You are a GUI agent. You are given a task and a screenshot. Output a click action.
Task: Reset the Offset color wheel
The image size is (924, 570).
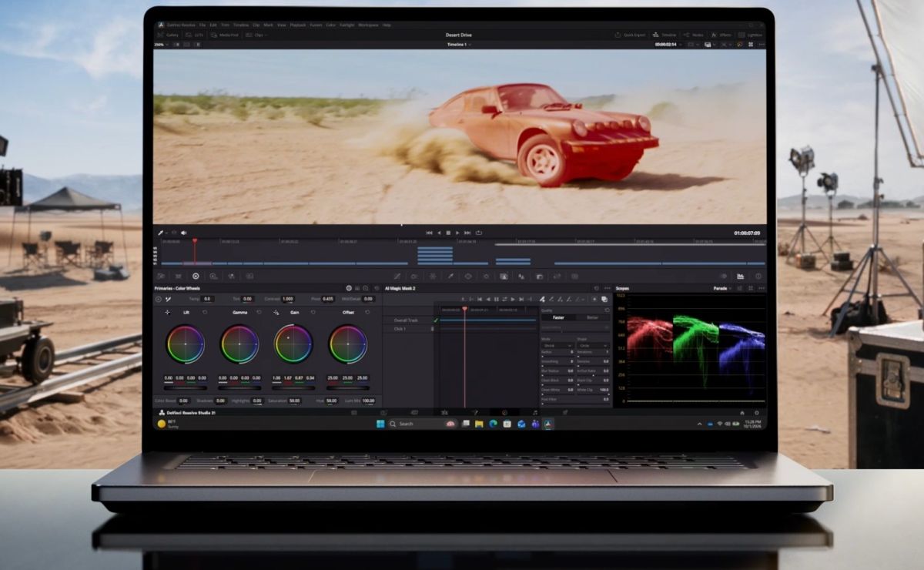[367, 312]
